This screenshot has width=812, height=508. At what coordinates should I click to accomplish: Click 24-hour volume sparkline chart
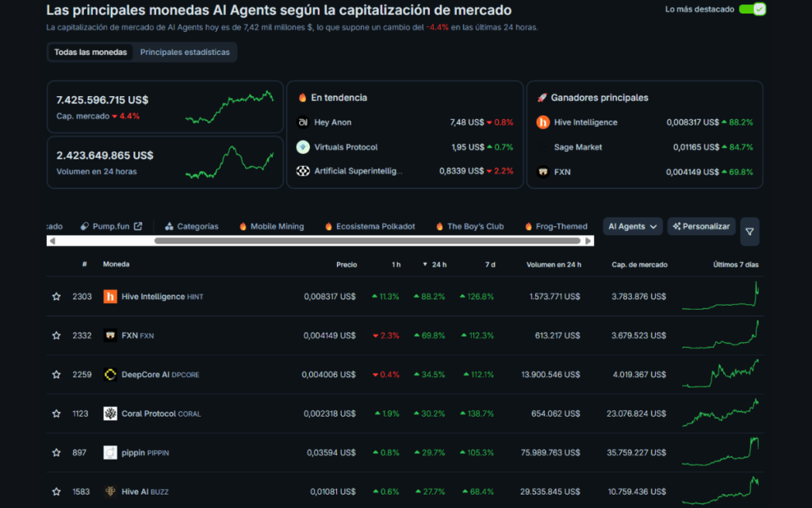click(x=229, y=162)
